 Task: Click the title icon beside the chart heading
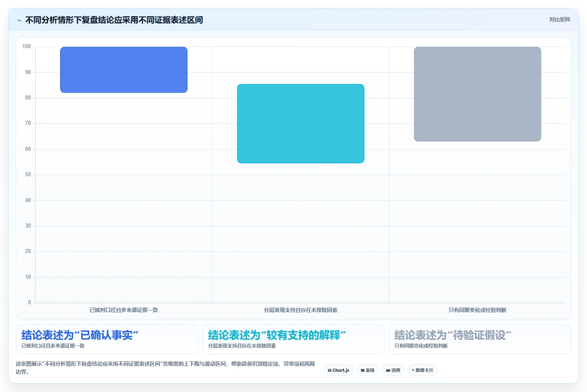coord(19,20)
